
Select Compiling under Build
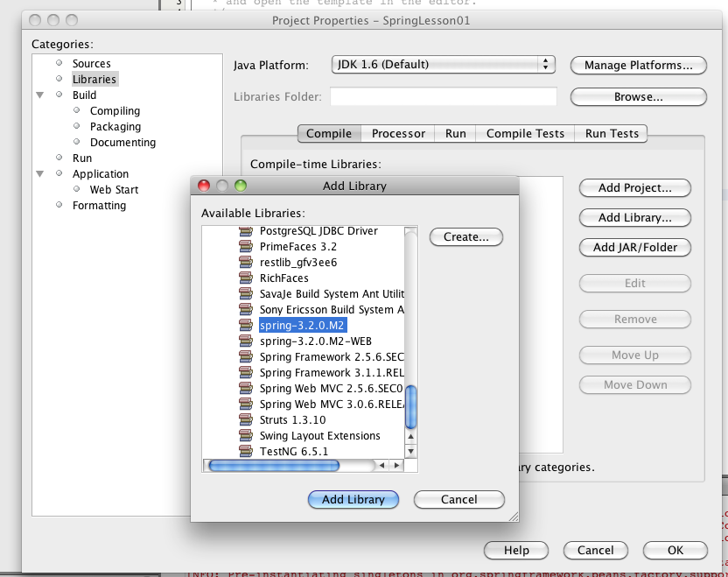click(115, 111)
